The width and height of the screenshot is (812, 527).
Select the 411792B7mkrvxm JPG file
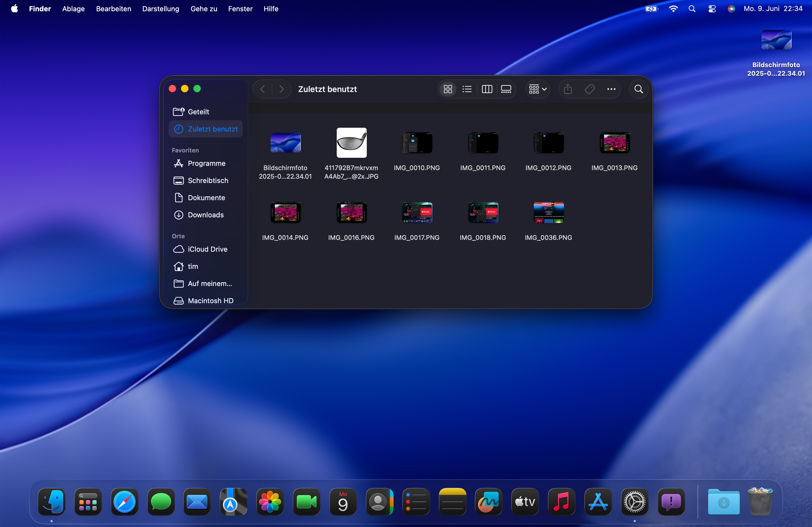tap(351, 143)
